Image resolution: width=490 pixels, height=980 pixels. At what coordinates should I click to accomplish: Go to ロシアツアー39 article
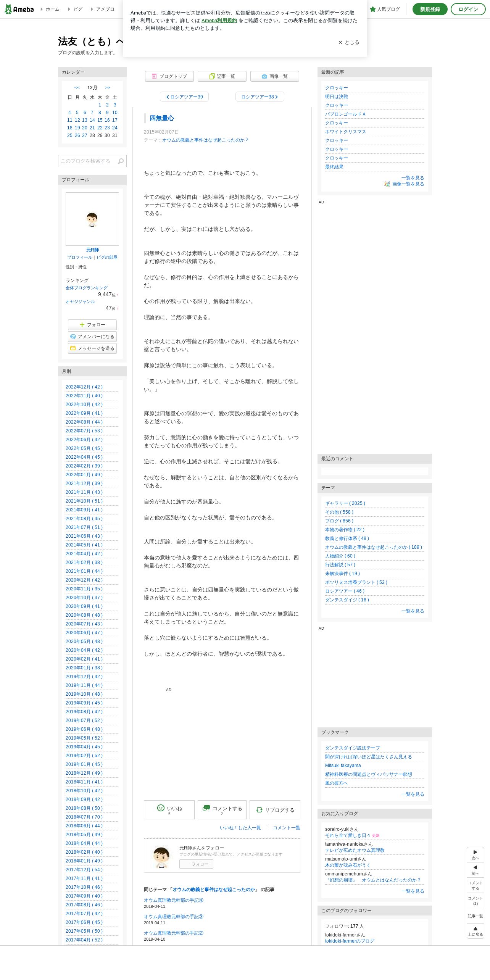click(x=184, y=97)
